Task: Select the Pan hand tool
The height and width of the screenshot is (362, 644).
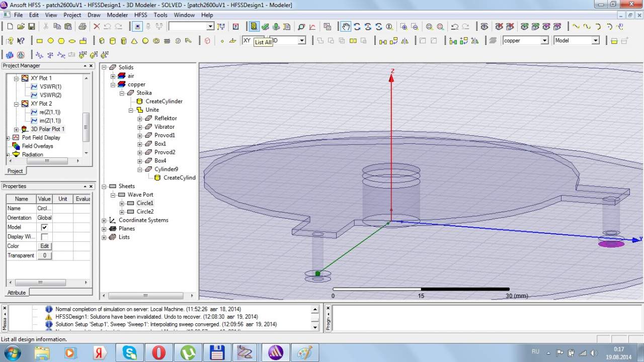Action: click(x=346, y=27)
